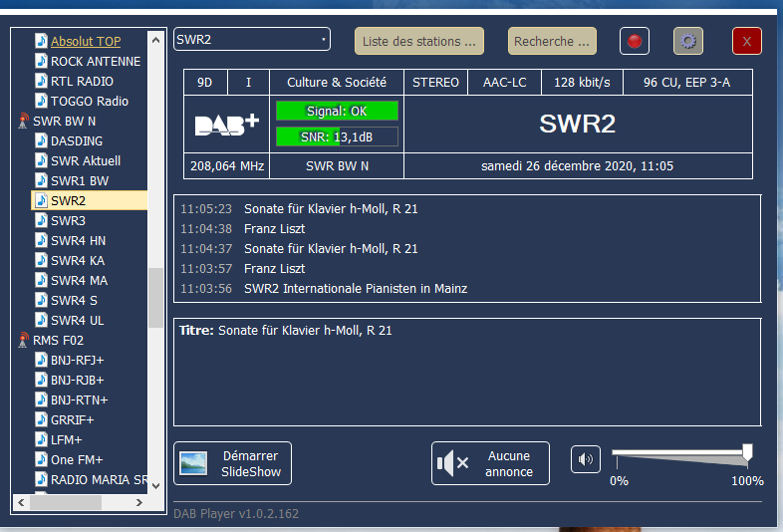
Task: Click the music note icon next to GRRIF+
Action: [x=42, y=419]
